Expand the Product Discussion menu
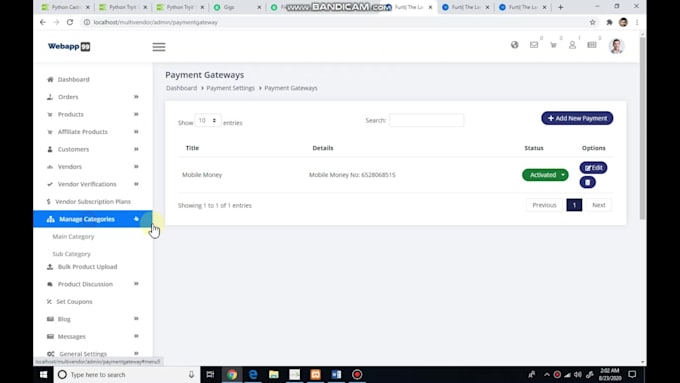Viewport: 680px width, 383px height. 93,284
